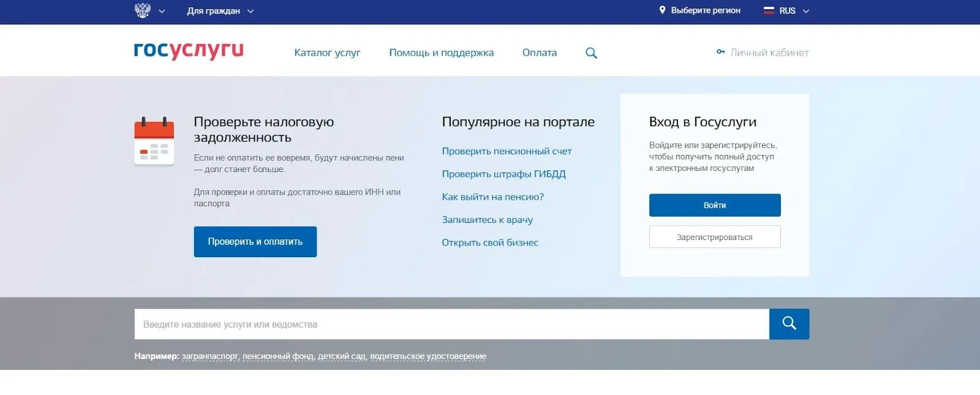This screenshot has width=980, height=395.
Task: Open the 'Каталог услуг' menu item
Action: (x=327, y=53)
